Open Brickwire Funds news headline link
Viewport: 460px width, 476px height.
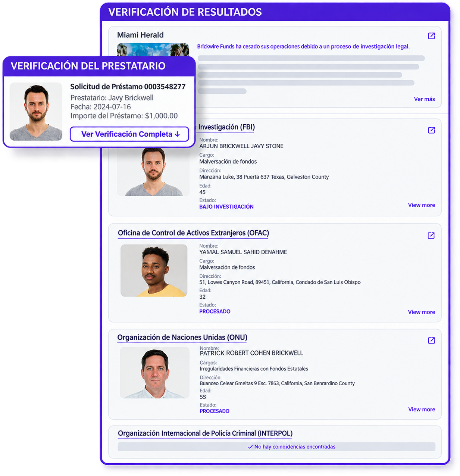[x=303, y=47]
